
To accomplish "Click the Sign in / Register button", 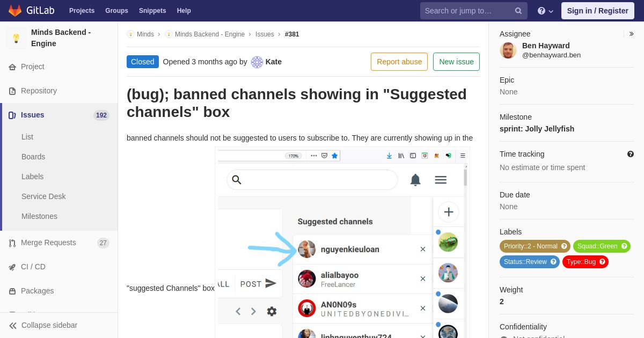I will [x=597, y=11].
